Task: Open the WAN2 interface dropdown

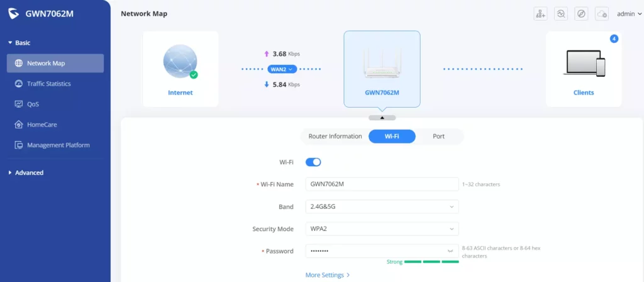Action: tap(282, 69)
